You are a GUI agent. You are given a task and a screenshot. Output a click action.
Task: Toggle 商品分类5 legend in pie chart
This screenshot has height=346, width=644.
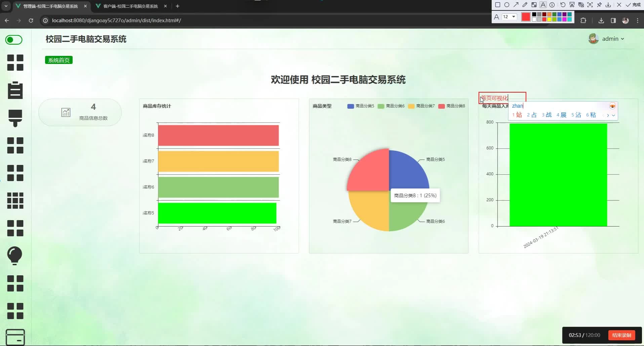click(361, 106)
